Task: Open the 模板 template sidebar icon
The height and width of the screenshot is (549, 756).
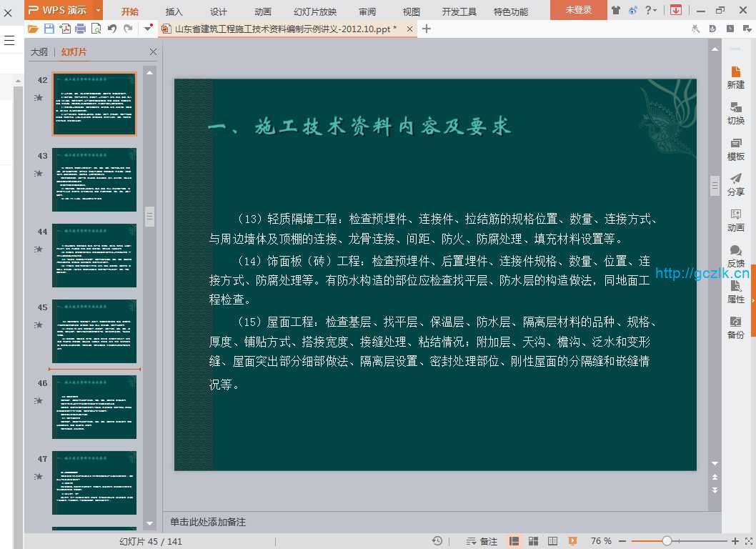Action: tap(735, 149)
